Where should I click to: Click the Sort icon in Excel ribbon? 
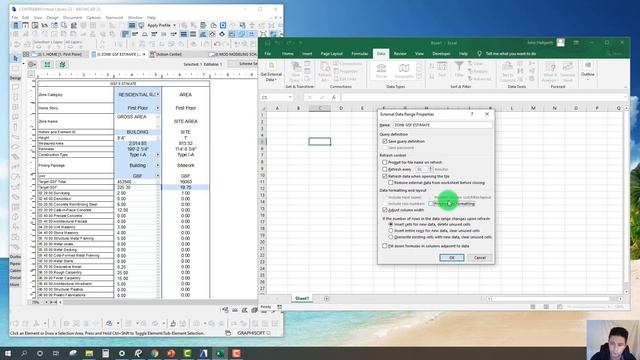click(x=442, y=69)
